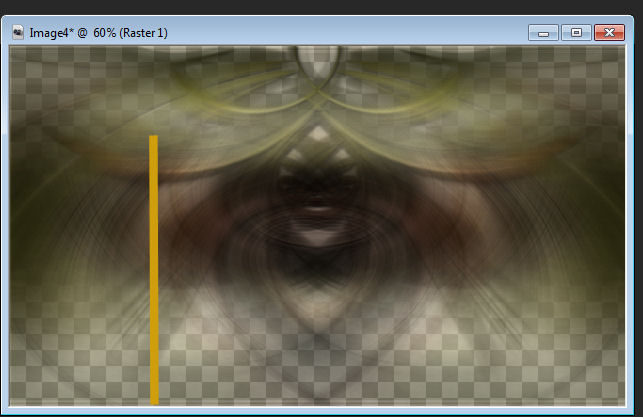Click the bottom end of the yellow line

[x=154, y=399]
